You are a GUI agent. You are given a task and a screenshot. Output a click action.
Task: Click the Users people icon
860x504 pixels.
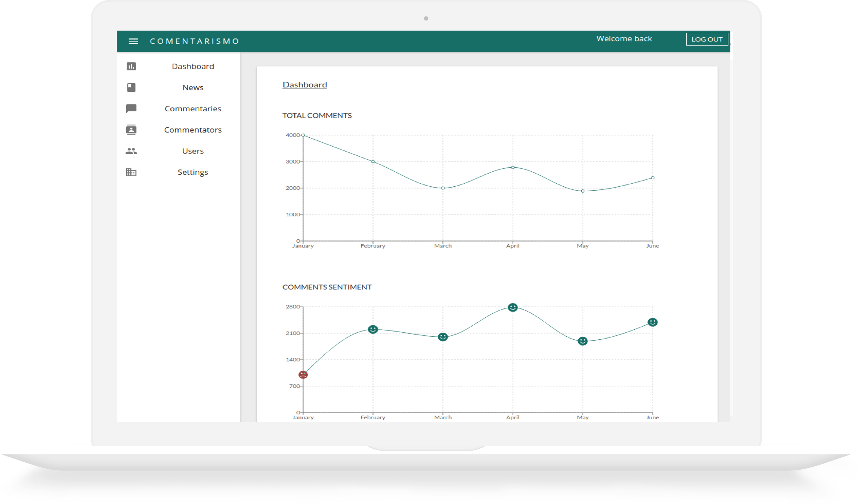(x=131, y=151)
